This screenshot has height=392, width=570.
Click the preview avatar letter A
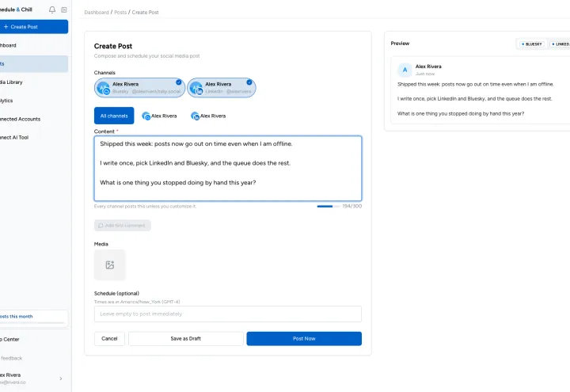pos(405,70)
